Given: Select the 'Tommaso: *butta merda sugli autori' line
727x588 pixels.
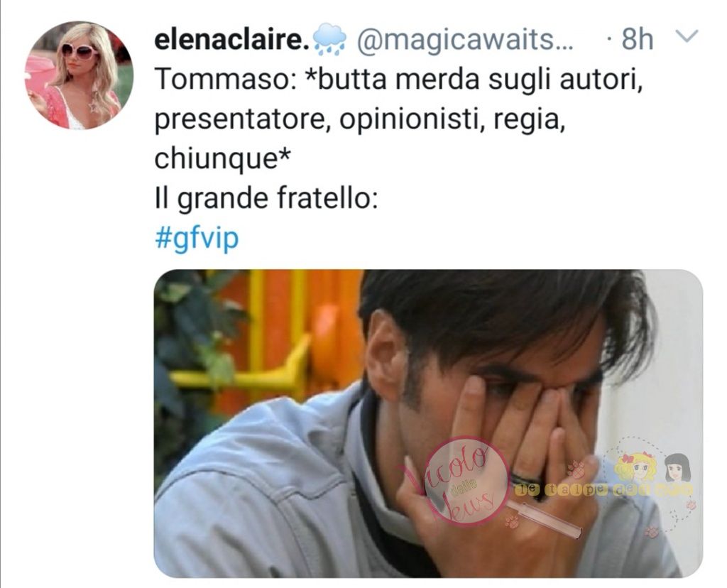Looking at the screenshot, I should pyautogui.click(x=399, y=80).
